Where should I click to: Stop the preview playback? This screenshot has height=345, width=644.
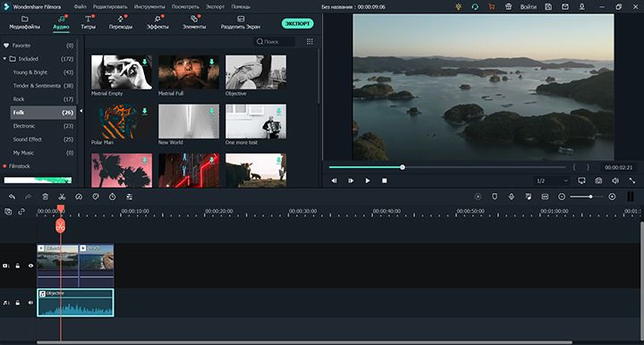click(x=385, y=181)
